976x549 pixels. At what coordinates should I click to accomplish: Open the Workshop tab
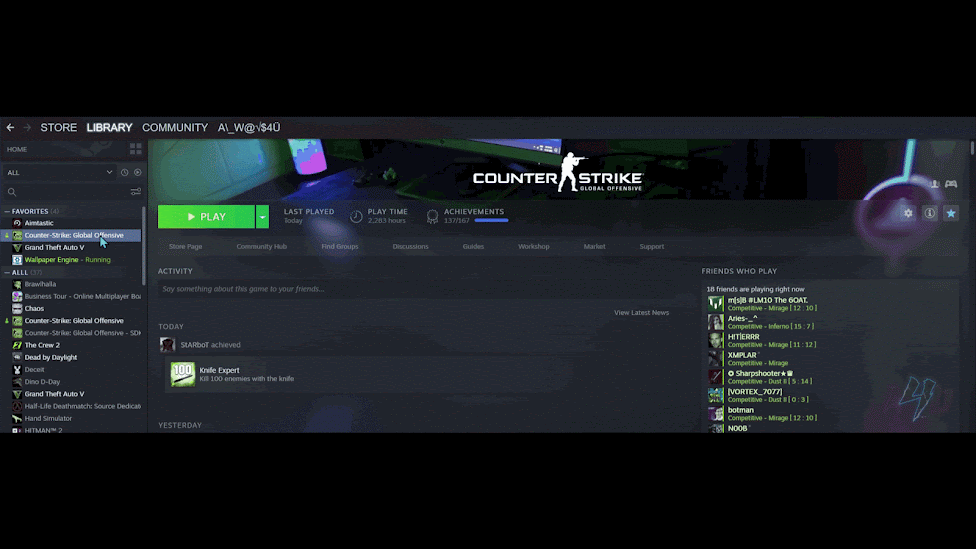pos(533,246)
